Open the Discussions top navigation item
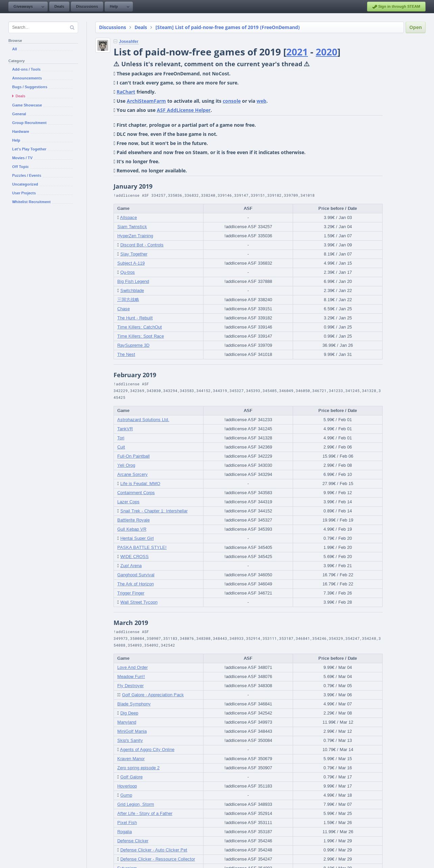 click(x=87, y=7)
